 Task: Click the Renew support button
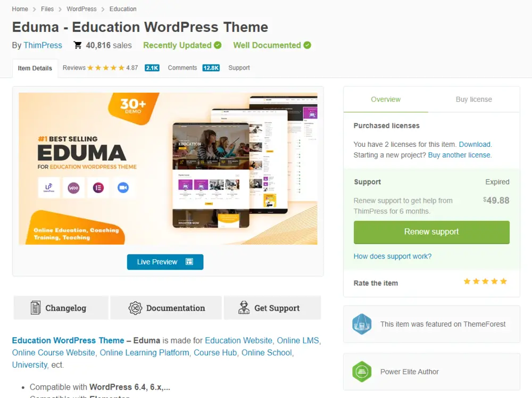click(x=431, y=232)
